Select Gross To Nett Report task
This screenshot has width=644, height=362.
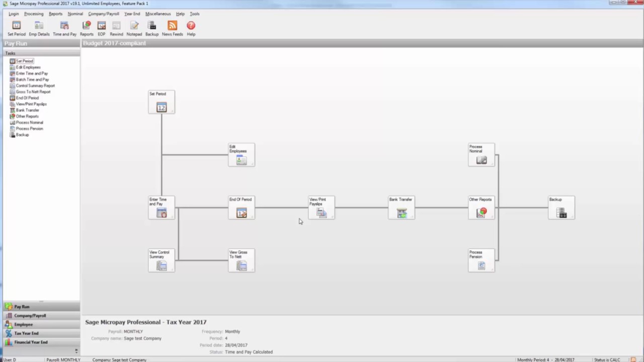coord(30,92)
